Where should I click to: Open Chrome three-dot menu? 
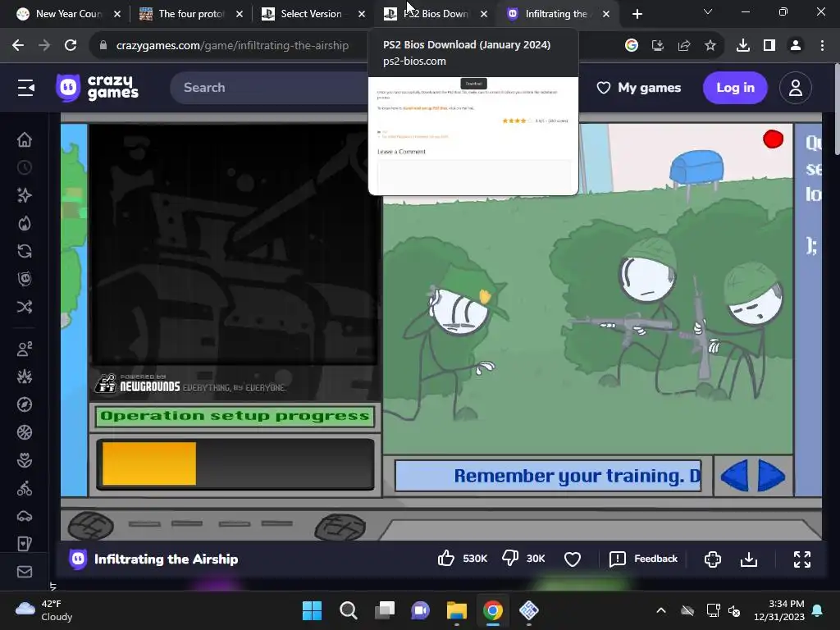[x=822, y=46]
